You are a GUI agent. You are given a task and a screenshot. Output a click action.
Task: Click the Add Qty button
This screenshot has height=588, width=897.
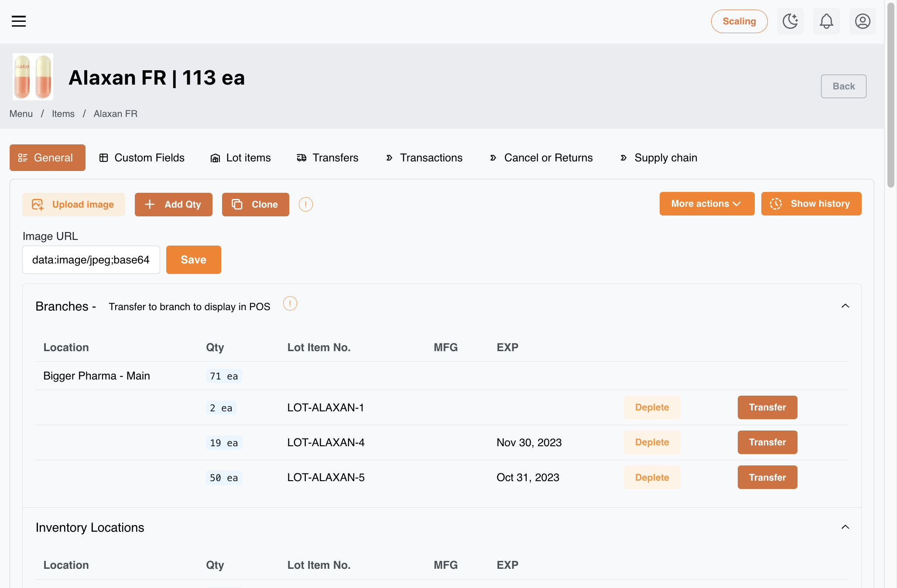click(x=174, y=205)
